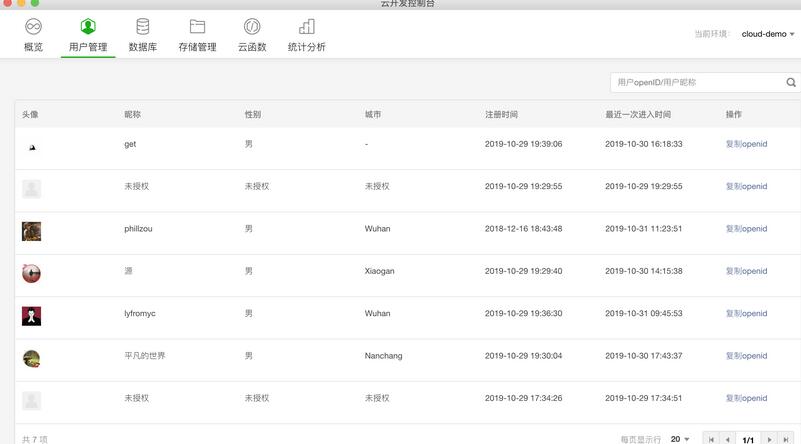The width and height of the screenshot is (801, 444).
Task: Click the 用户openID/用户昵称 search field
Action: [696, 83]
